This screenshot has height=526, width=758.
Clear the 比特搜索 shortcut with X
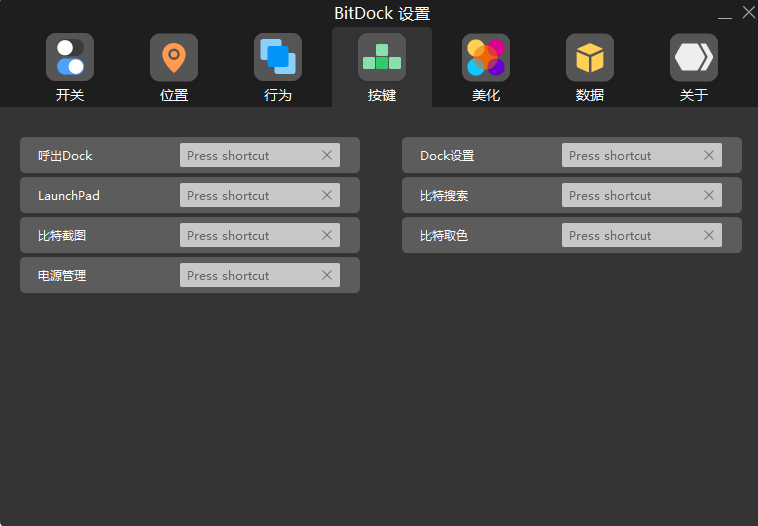coord(709,195)
